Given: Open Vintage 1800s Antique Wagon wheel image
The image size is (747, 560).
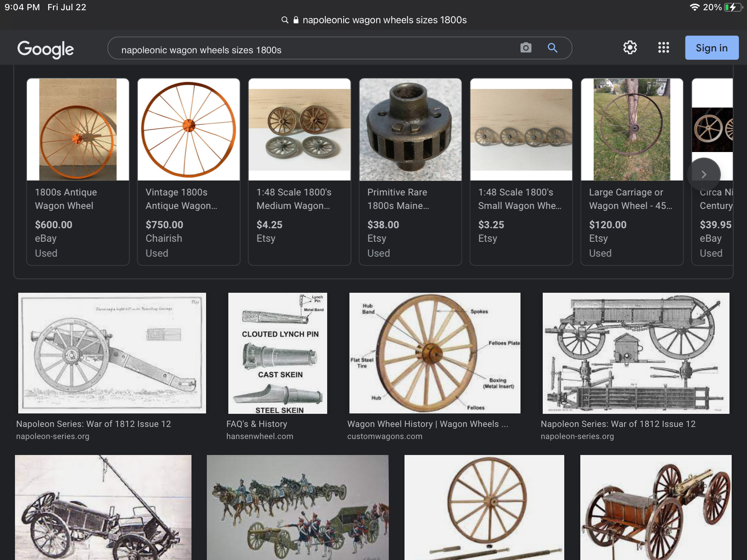Looking at the screenshot, I should pyautogui.click(x=189, y=129).
